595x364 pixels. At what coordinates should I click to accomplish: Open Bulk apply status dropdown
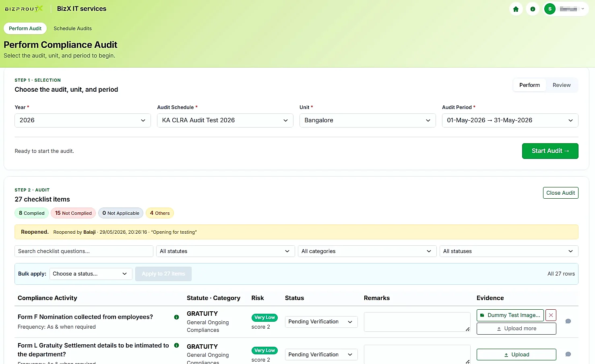pos(91,274)
